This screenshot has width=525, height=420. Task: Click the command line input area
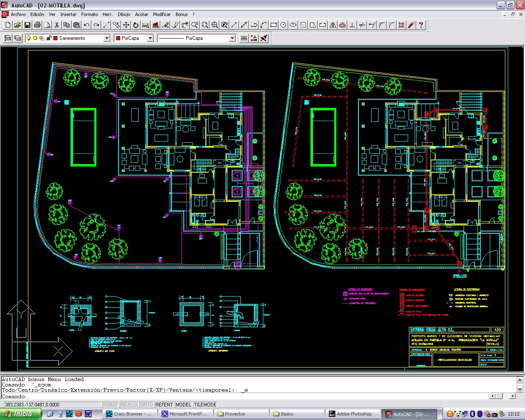click(x=246, y=397)
